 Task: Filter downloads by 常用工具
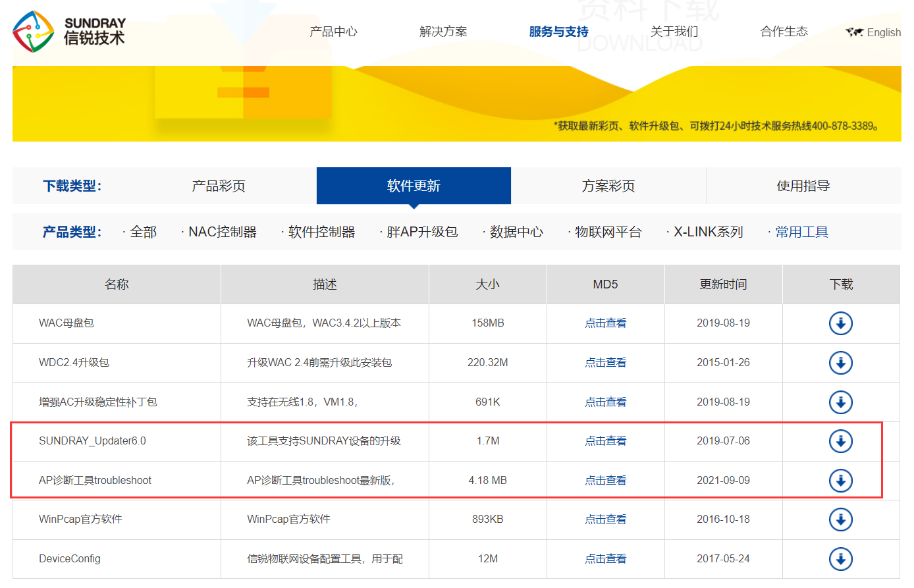(803, 232)
